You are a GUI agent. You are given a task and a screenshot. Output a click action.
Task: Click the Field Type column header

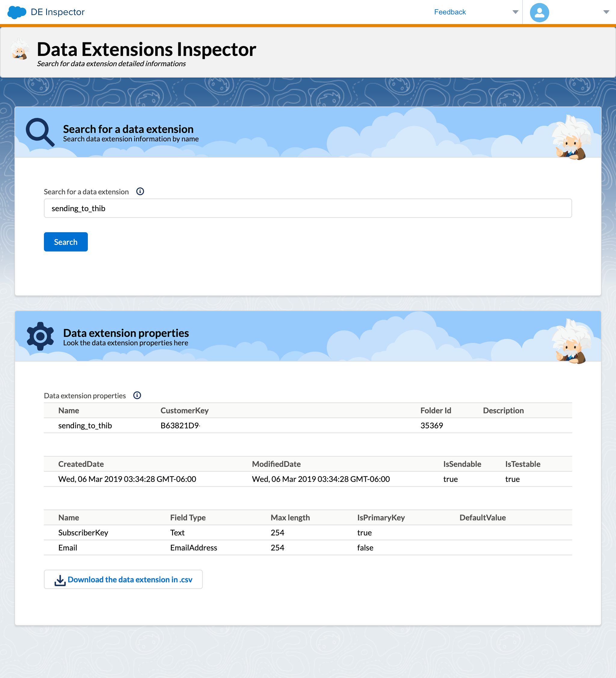tap(188, 517)
